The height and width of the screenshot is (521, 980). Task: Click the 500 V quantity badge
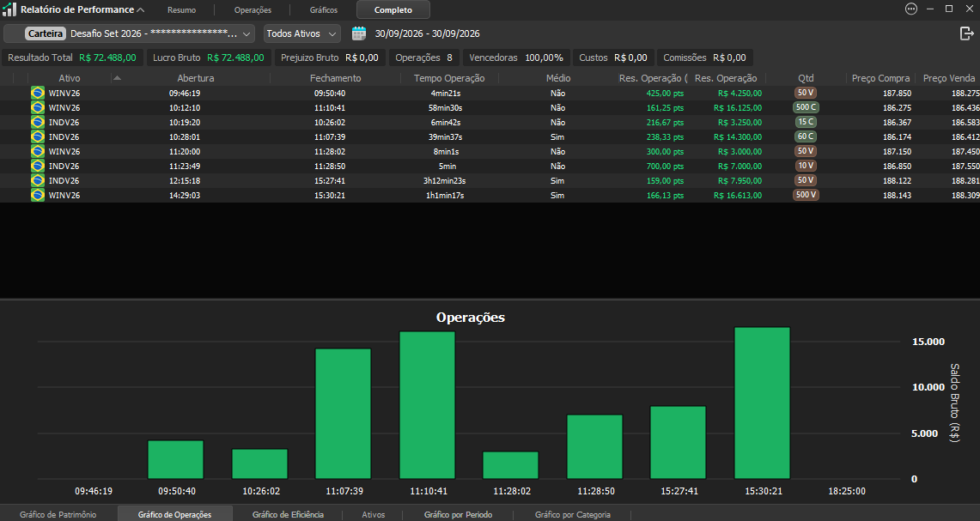807,195
